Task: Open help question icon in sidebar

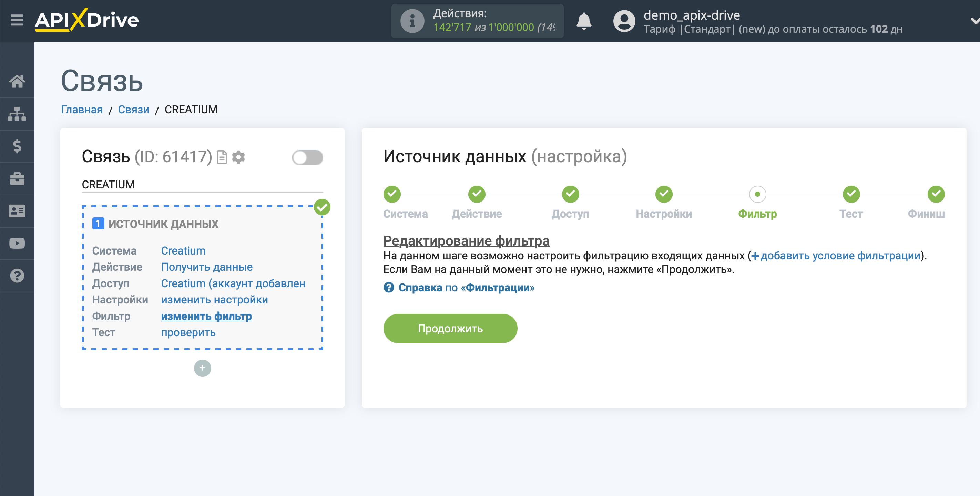Action: (17, 276)
